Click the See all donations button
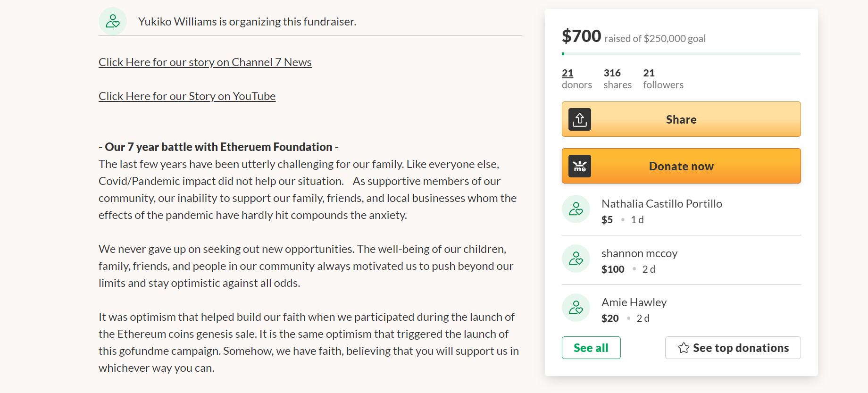Image resolution: width=868 pixels, height=393 pixels. [x=591, y=348]
